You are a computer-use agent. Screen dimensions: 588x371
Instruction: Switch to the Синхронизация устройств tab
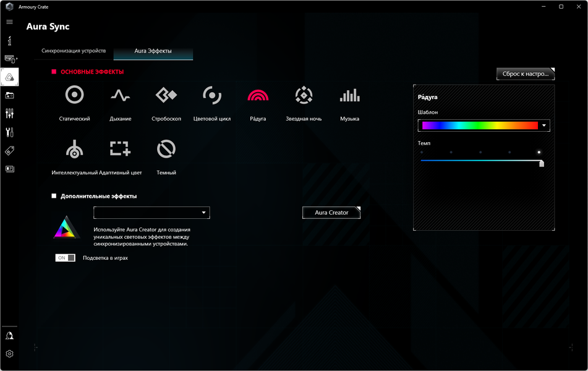pyautogui.click(x=74, y=51)
